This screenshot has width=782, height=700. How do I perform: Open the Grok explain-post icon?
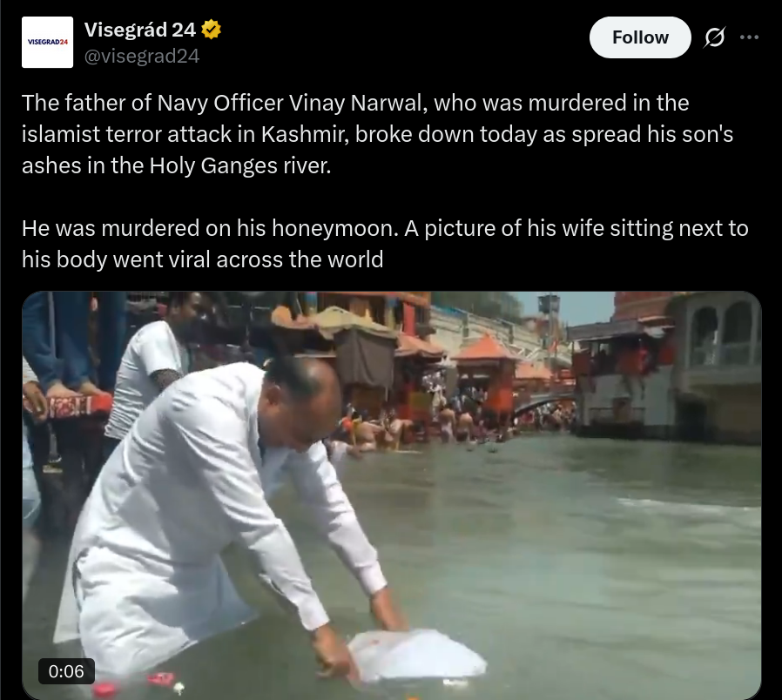click(x=715, y=37)
